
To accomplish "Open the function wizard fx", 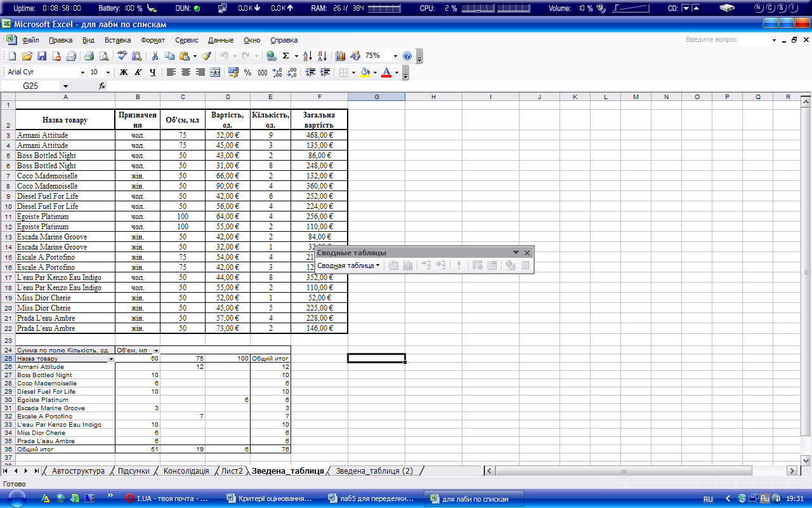I will pos(102,86).
